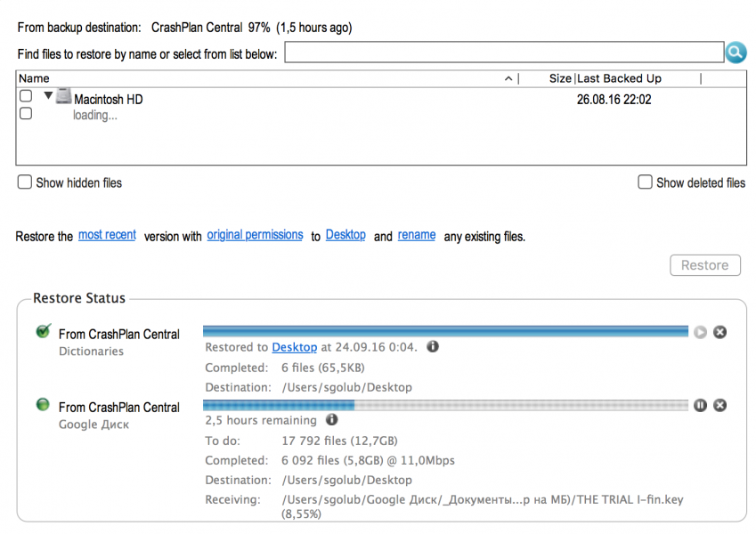Viewport: 756px width, 534px height.
Task: Pause the Google Диск restore
Action: coord(701,405)
